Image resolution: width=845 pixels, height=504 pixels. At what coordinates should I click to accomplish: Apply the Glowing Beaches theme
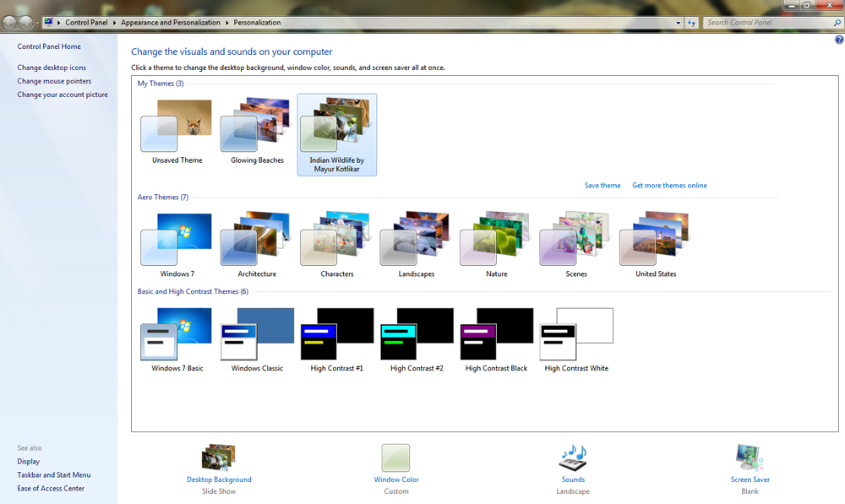(257, 133)
